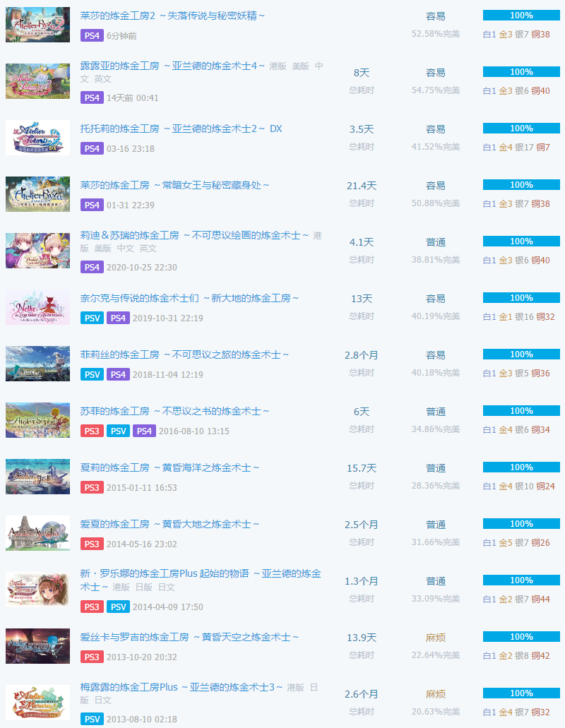Open the Atelier Totori DX cover thumbnail
Image resolution: width=565 pixels, height=728 pixels.
(x=37, y=138)
